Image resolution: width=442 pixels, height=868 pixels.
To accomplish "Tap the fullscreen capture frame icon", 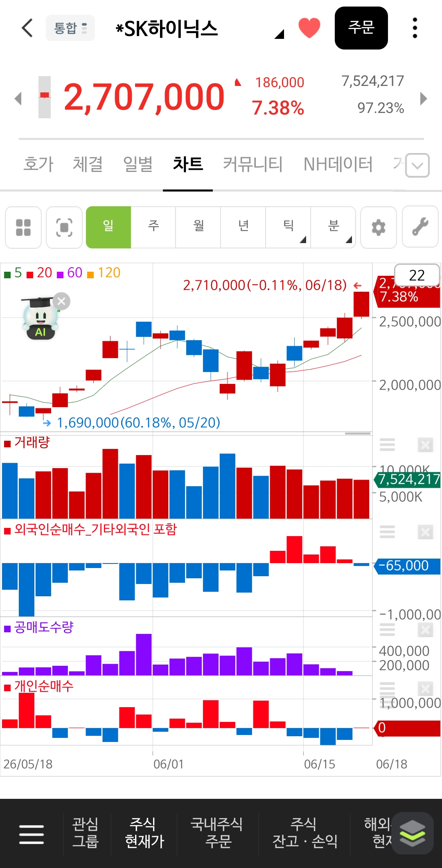I will point(64,228).
